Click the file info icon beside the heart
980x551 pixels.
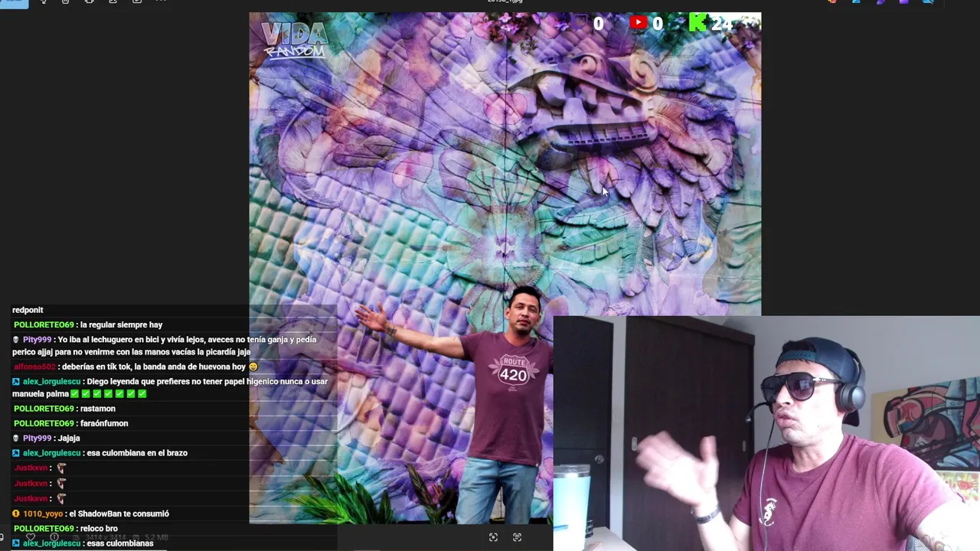point(54,537)
